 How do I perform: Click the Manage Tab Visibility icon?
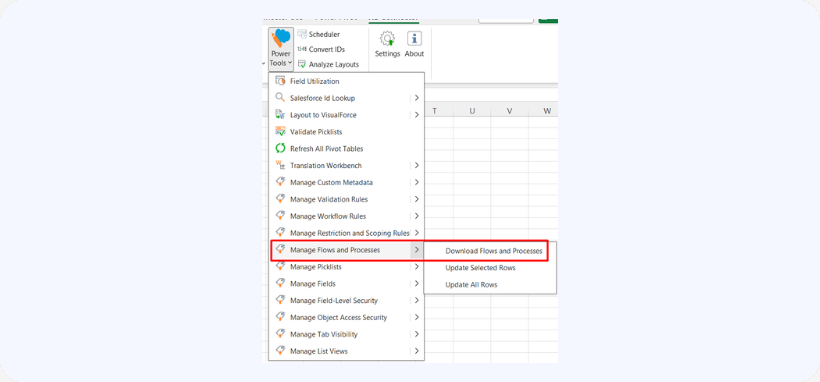[280, 334]
